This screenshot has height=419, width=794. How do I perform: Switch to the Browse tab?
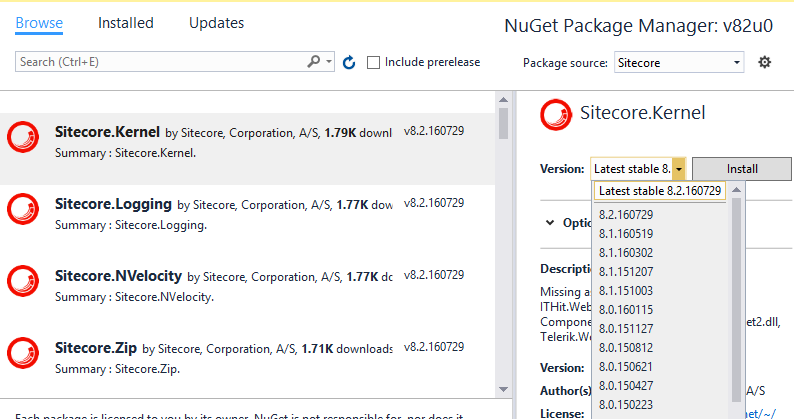click(x=39, y=23)
